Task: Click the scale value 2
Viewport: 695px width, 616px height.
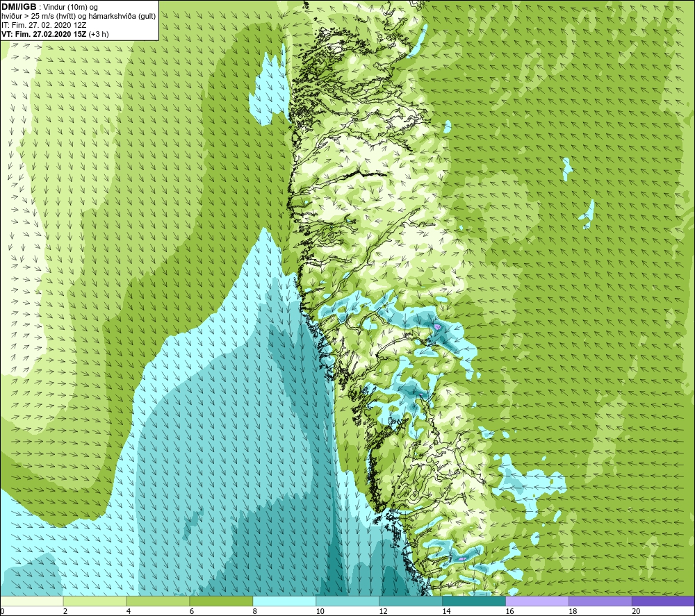Action: click(x=65, y=611)
